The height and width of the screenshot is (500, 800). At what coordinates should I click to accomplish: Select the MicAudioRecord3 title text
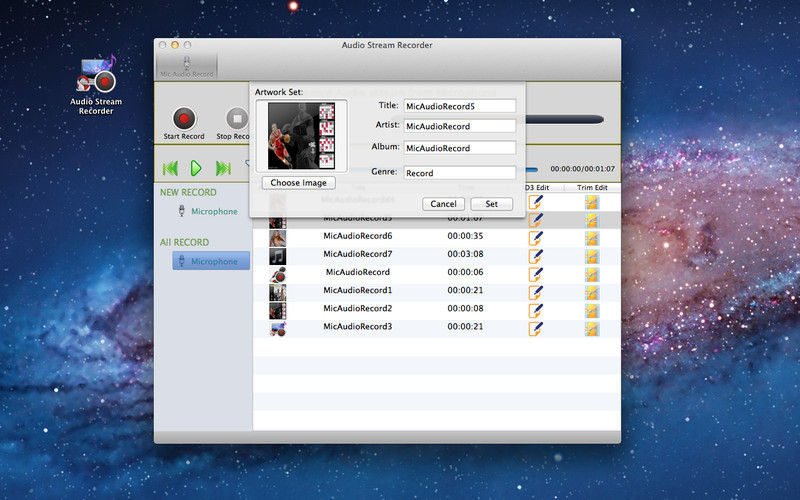pos(358,326)
